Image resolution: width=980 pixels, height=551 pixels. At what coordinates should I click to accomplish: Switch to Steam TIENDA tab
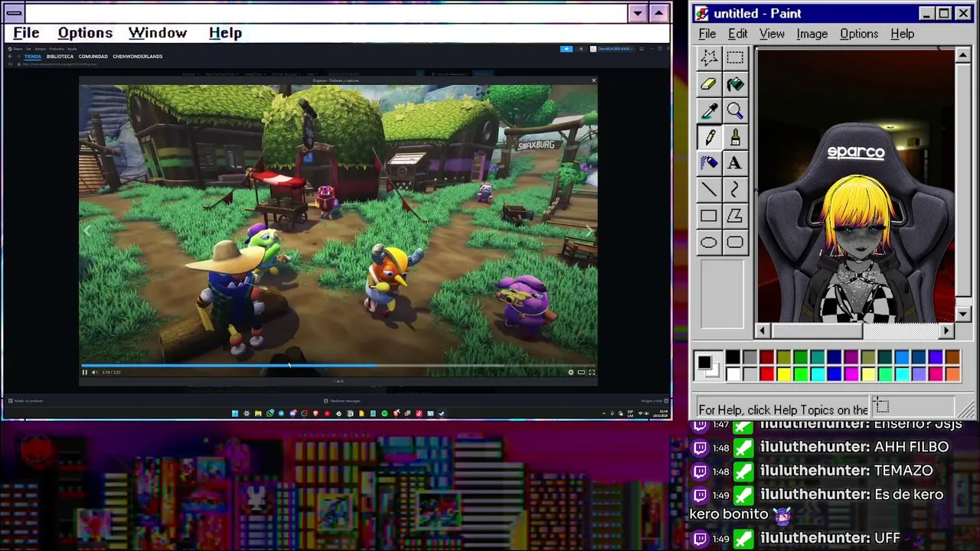(x=33, y=57)
